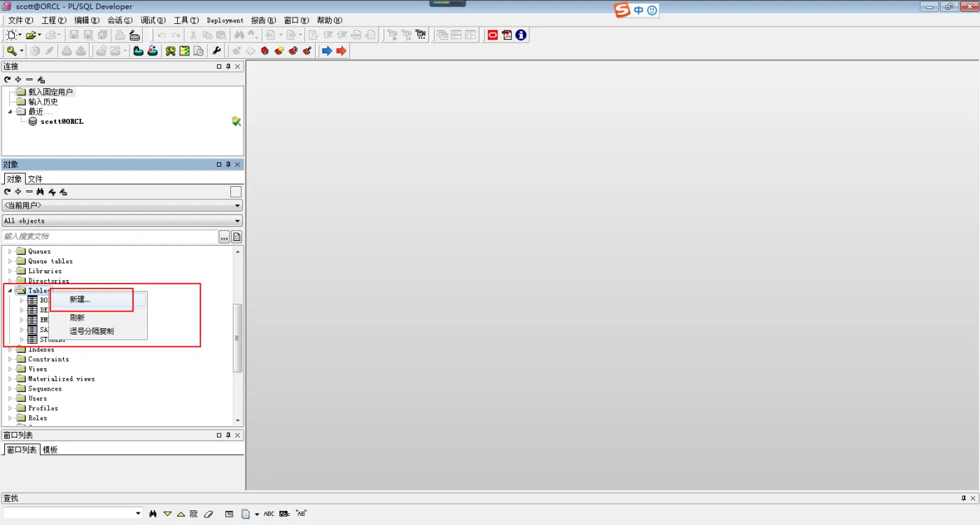Choose 刷新 in the context menu
The height and width of the screenshot is (525, 980).
(77, 317)
